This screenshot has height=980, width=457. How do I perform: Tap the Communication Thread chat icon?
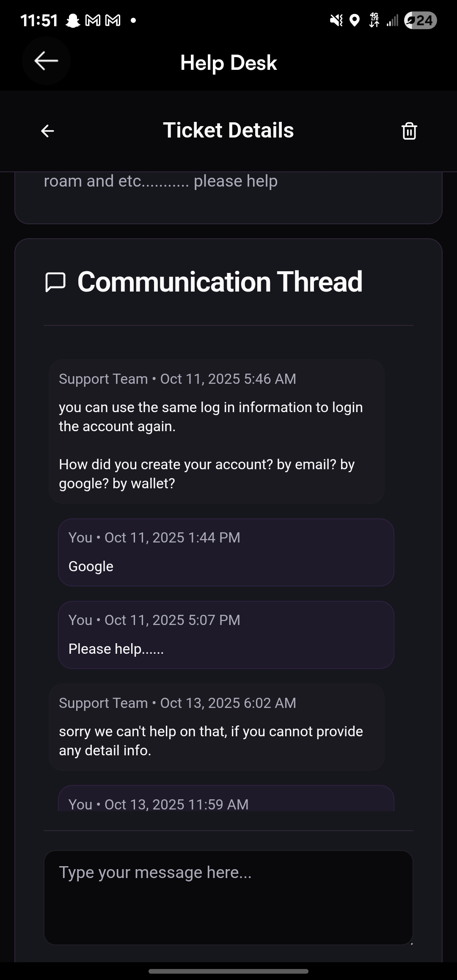[55, 282]
